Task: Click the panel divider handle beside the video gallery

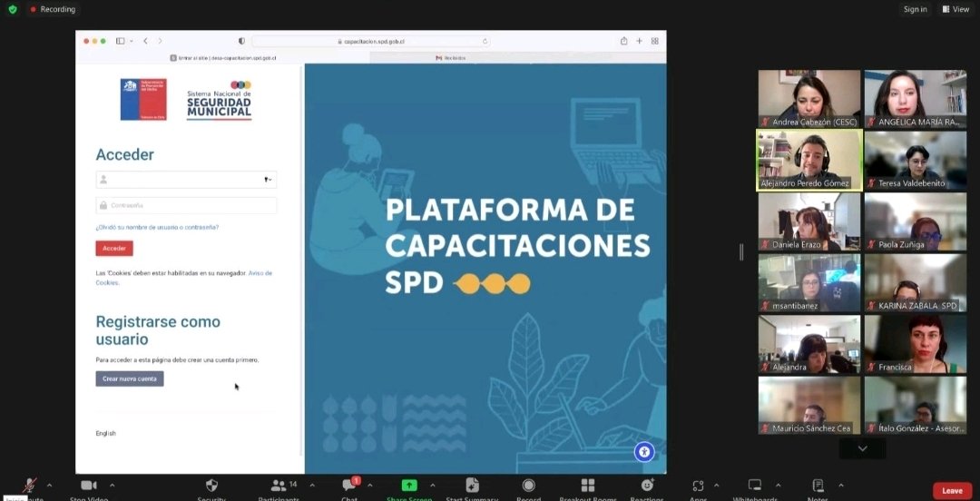Action: pos(741,252)
